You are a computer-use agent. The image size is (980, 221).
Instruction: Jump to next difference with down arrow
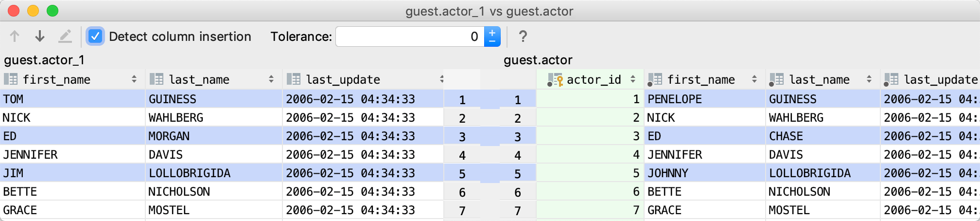(x=40, y=37)
